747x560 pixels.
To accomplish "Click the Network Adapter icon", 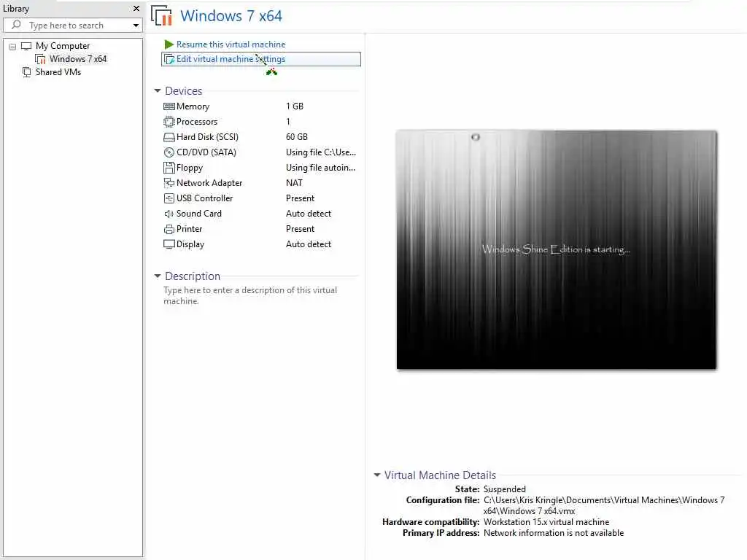I will pyautogui.click(x=169, y=183).
